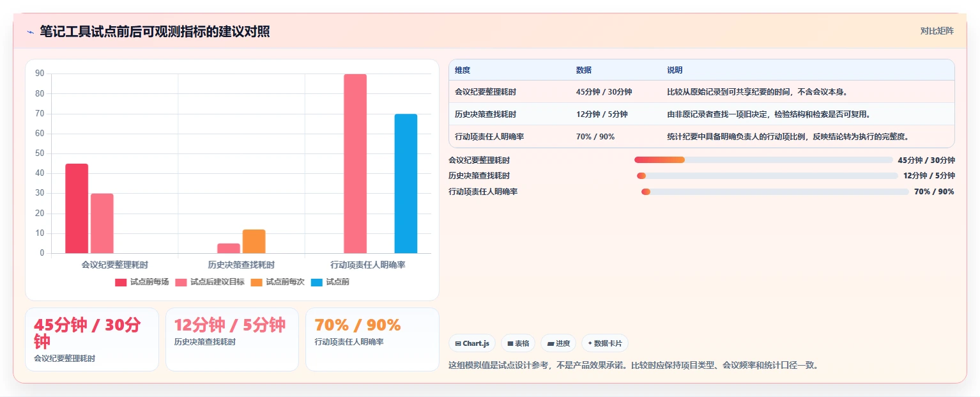Image resolution: width=980 pixels, height=397 pixels.
Task: Toggle the blue 试点前 legend entry
Action: (x=330, y=282)
